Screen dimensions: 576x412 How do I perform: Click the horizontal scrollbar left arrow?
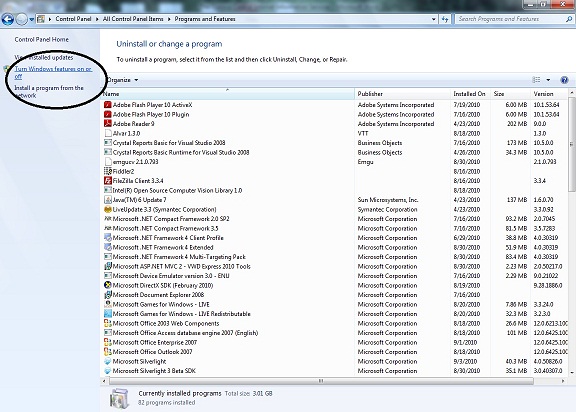[x=104, y=381]
